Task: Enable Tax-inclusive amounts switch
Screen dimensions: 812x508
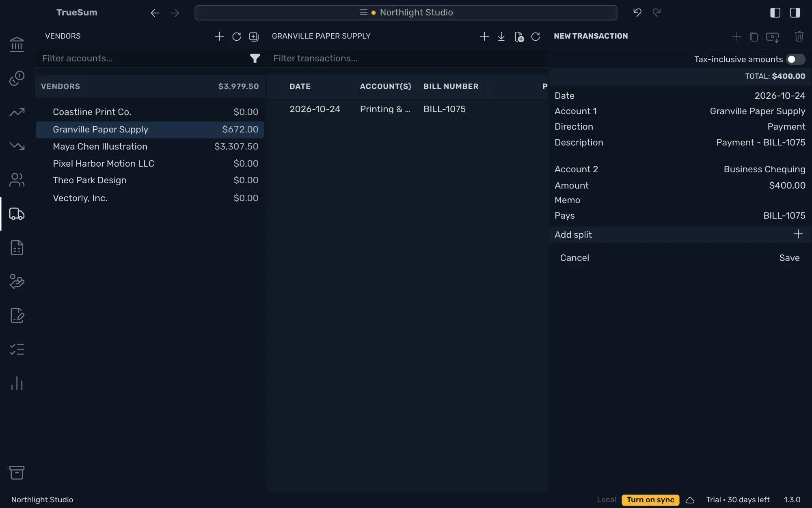Action: [795, 59]
